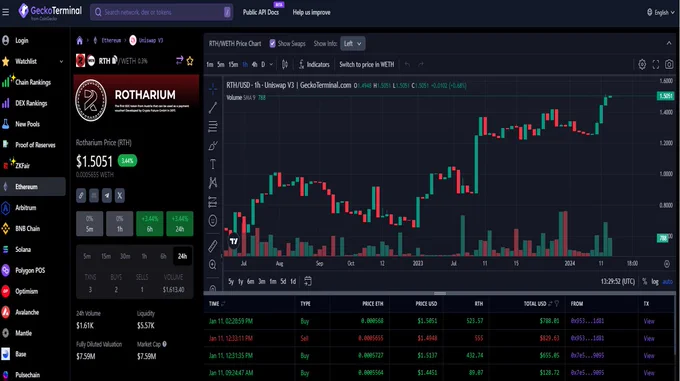The image size is (680, 381).
Task: Open Proof of Reserves
Action: tap(35, 145)
